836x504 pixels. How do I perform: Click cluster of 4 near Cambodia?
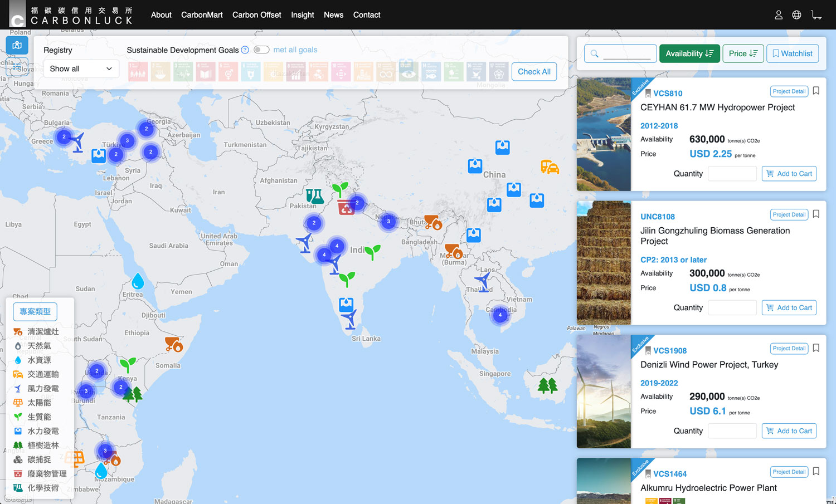point(500,315)
